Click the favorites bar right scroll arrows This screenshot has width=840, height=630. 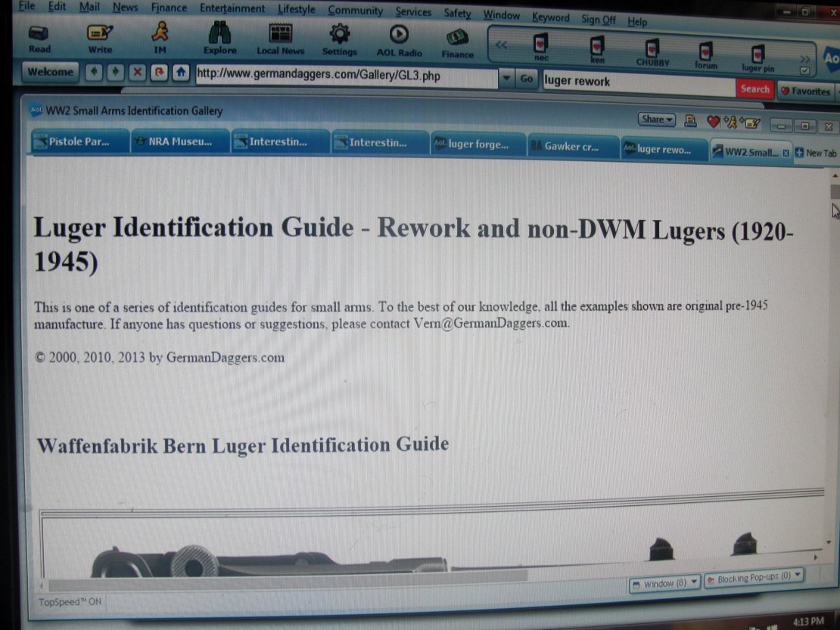804,60
